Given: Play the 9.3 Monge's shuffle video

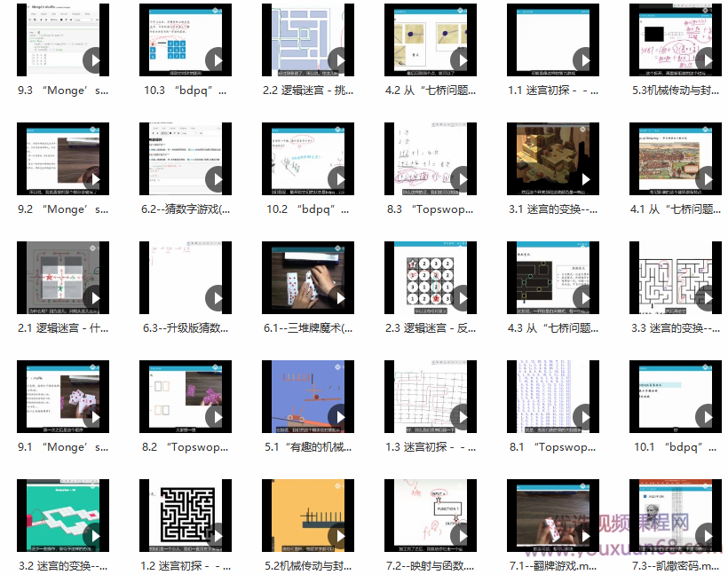Looking at the screenshot, I should [x=95, y=60].
